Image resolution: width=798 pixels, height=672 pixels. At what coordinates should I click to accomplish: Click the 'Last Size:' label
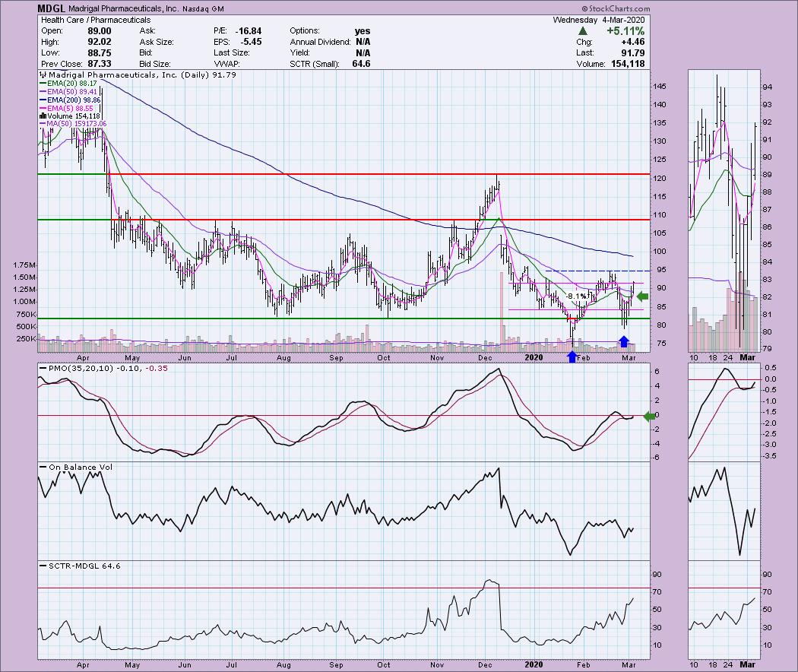pyautogui.click(x=232, y=53)
